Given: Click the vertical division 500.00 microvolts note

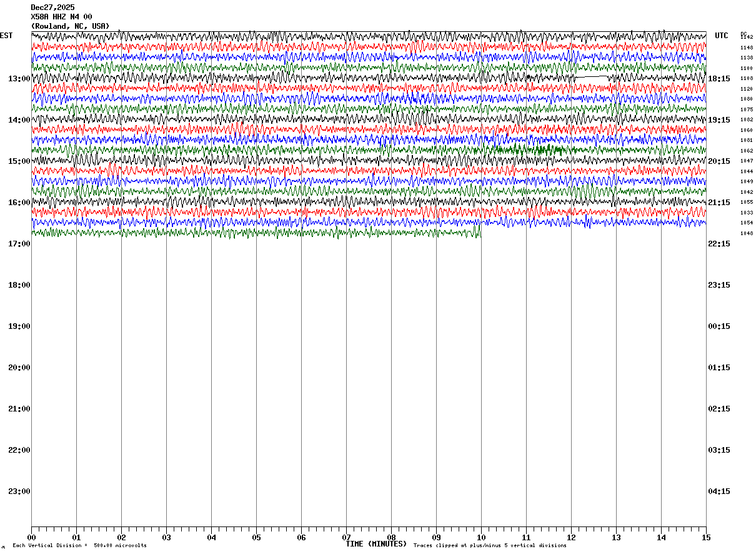Looking at the screenshot, I should (x=80, y=546).
